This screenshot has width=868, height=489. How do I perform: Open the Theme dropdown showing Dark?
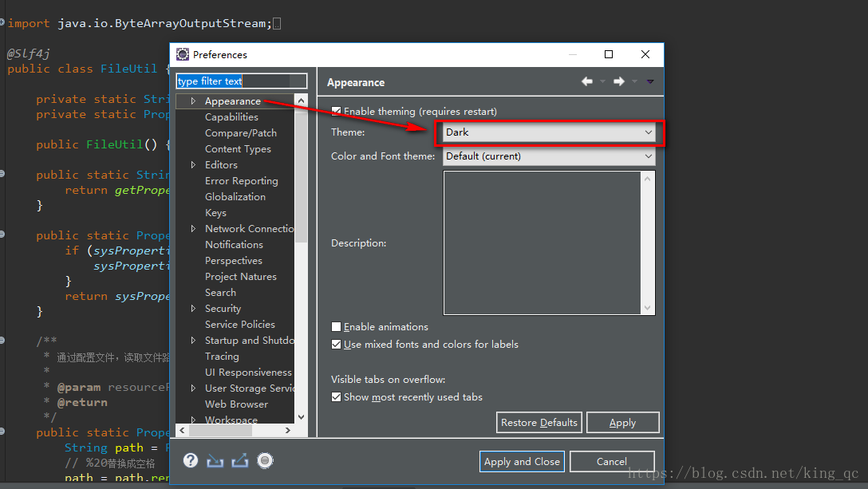[x=549, y=132]
